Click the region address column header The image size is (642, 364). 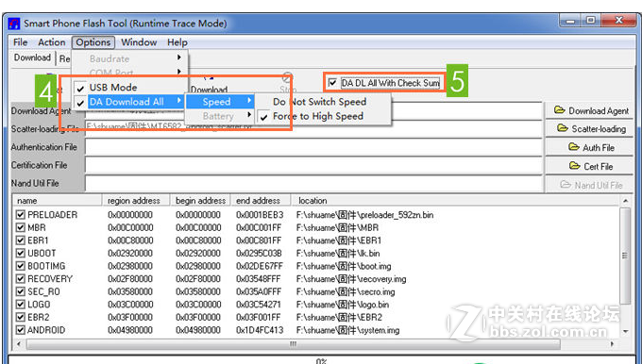(x=136, y=201)
